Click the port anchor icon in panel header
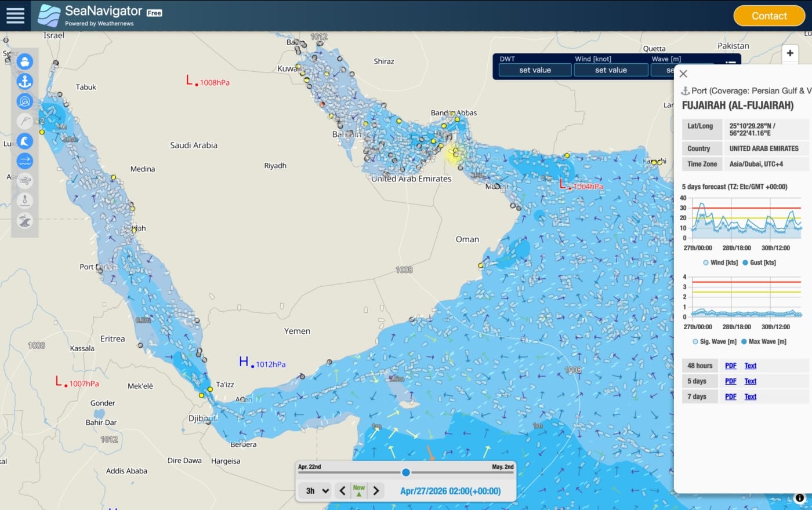Viewport: 812px width, 510px height. (x=685, y=91)
